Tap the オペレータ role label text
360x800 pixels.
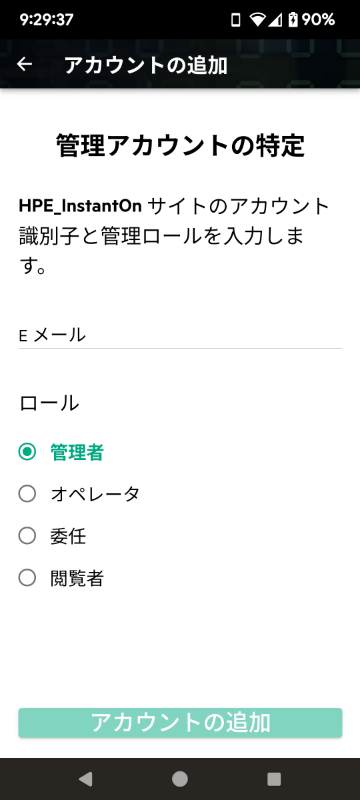point(95,494)
